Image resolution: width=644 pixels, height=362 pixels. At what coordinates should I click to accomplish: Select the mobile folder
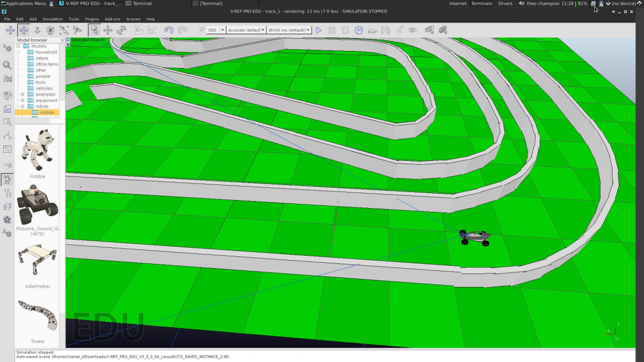coord(47,113)
